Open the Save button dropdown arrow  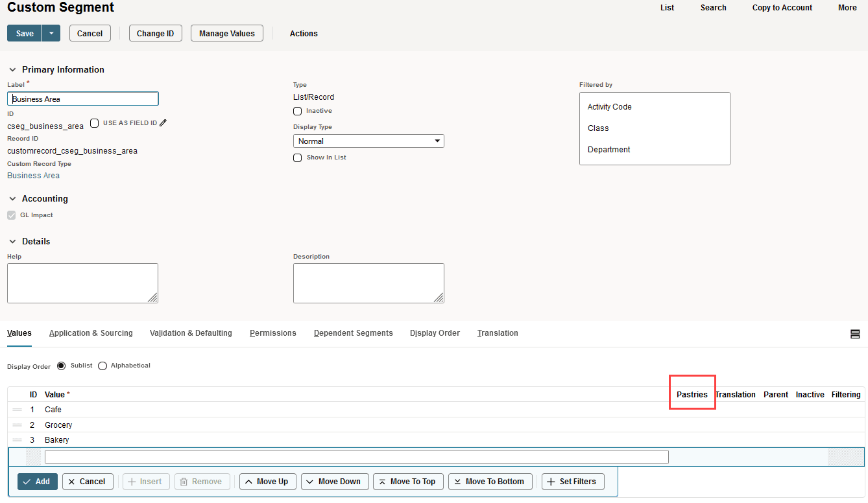tap(51, 34)
